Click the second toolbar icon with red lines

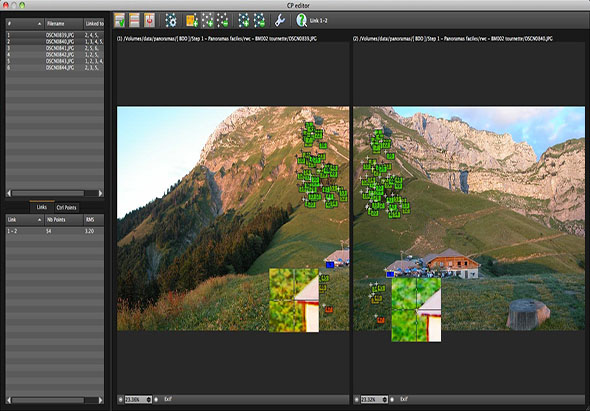[134, 20]
